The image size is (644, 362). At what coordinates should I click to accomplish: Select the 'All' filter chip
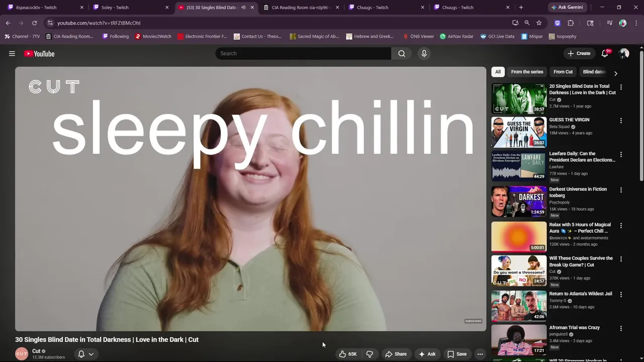498,72
